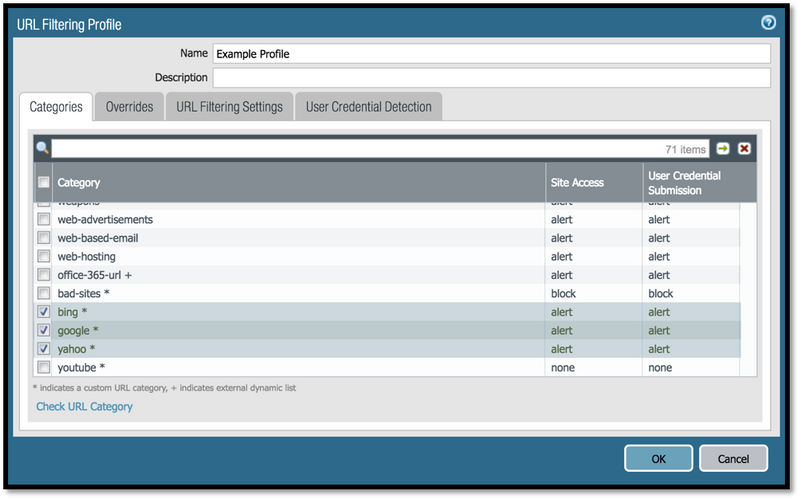Toggle the select-all checkbox in header
Viewport: 800px width, 500px height.
43,182
